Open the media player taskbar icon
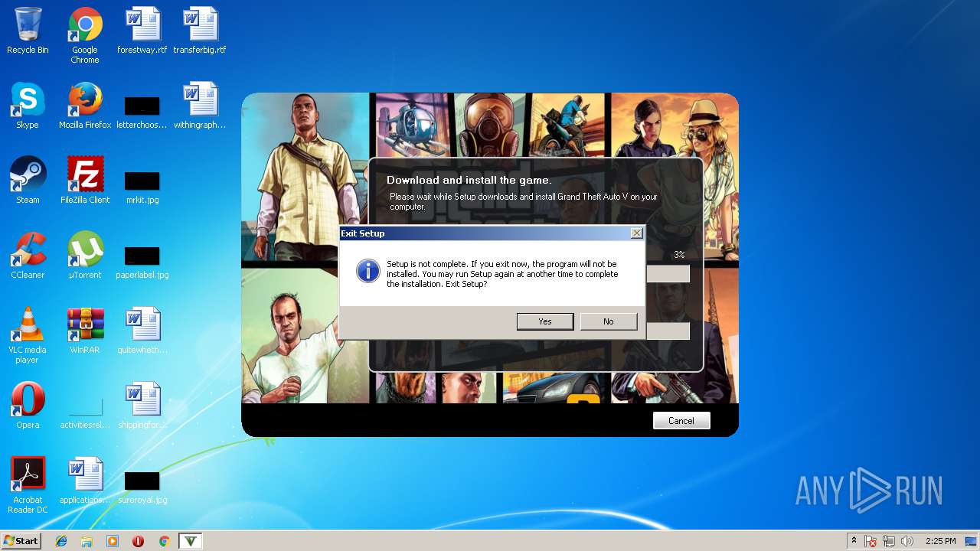Screen dimensions: 980x551 coord(113,541)
